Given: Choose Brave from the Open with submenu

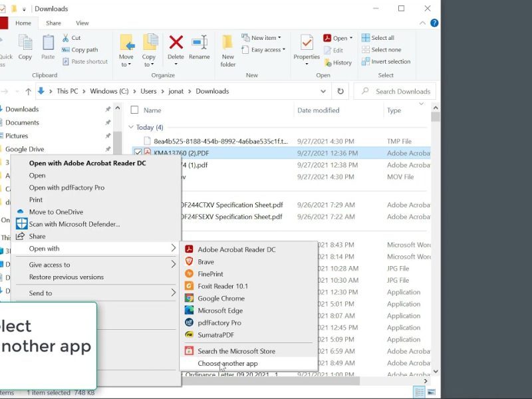Looking at the screenshot, I should (x=249, y=261).
